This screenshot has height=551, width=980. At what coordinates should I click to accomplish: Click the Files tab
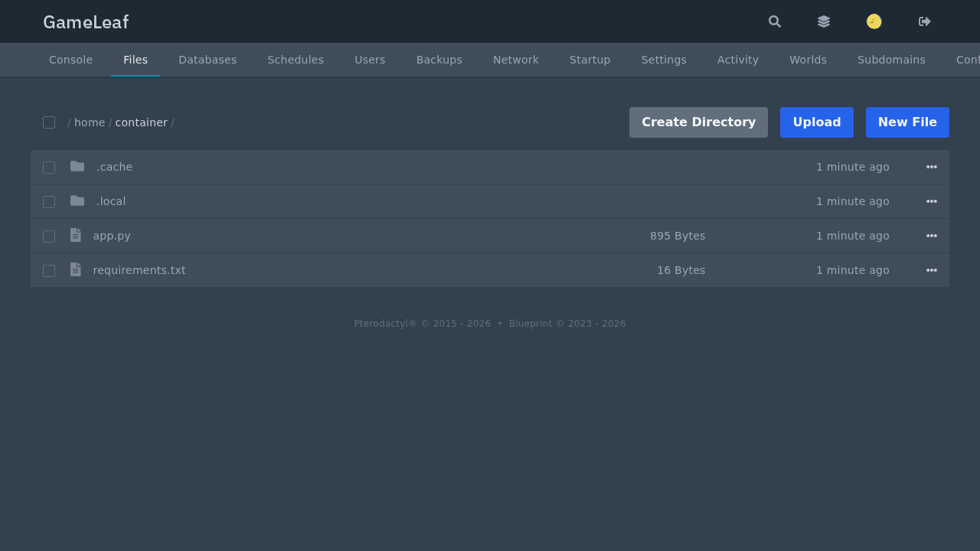pyautogui.click(x=136, y=60)
